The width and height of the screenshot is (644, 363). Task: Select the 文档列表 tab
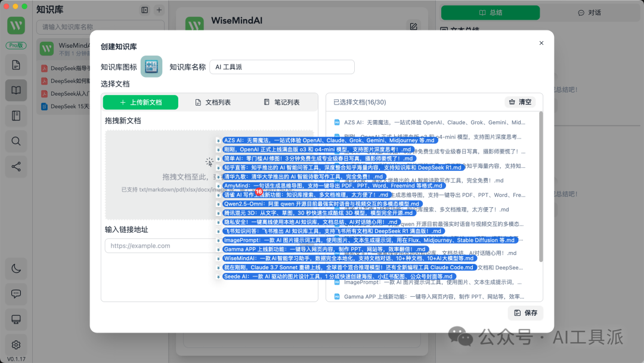213,102
